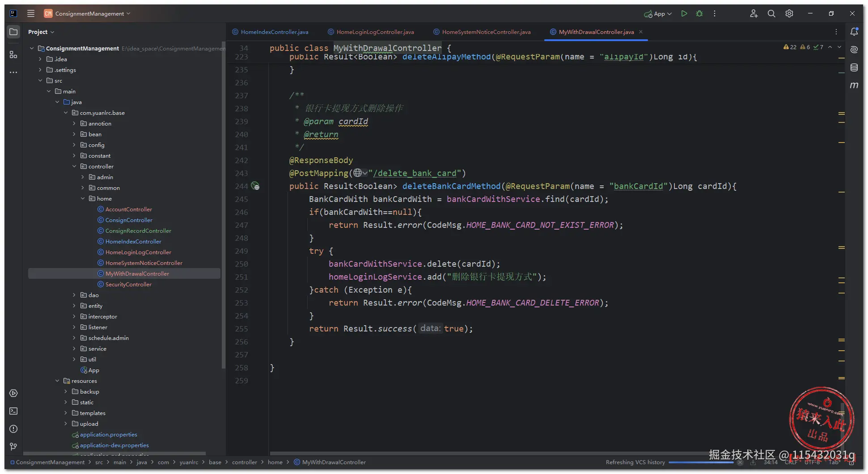Image resolution: width=868 pixels, height=474 pixels.
Task: Click the MyWithDrawalController breadcrumb
Action: (330, 462)
